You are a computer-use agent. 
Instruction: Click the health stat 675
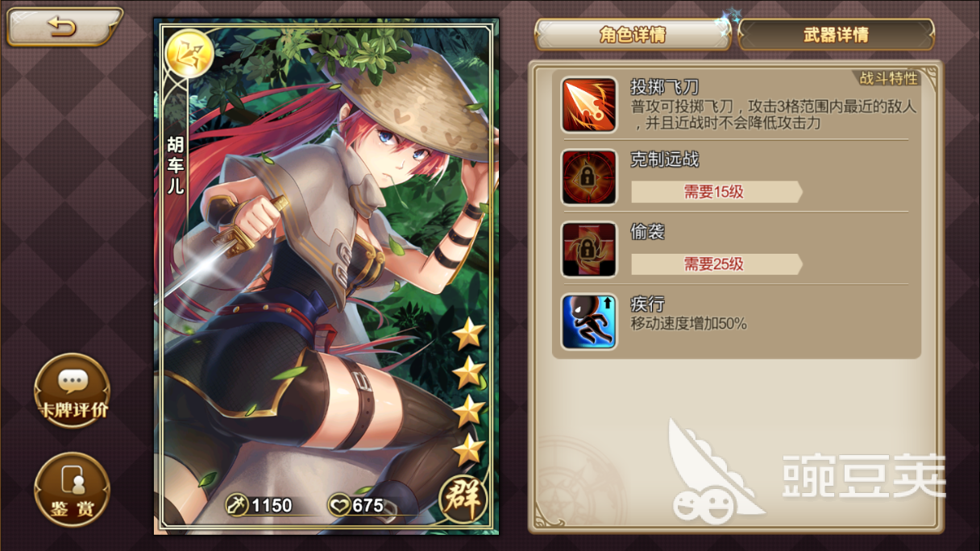(x=356, y=506)
